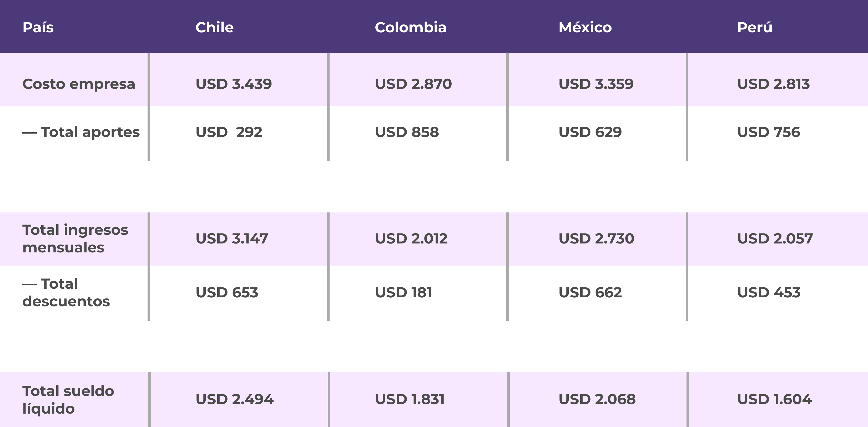Select México's total descuentos USD 662
Viewport: 868px width, 427px height.
coord(590,292)
